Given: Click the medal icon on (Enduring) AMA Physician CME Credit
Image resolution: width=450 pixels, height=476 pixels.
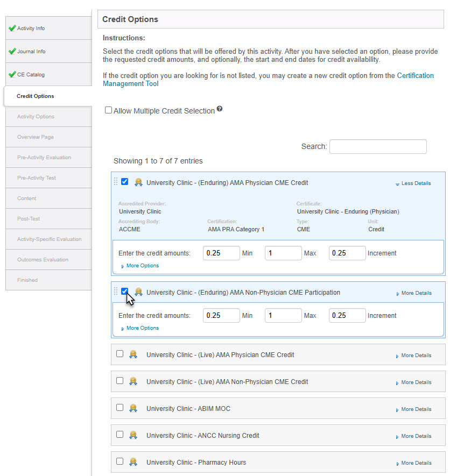Looking at the screenshot, I should [x=138, y=182].
